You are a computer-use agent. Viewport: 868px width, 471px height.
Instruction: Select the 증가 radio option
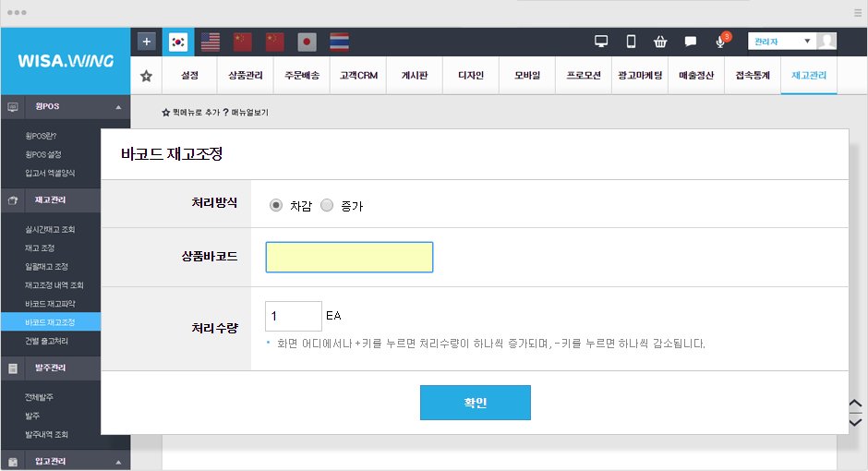coord(327,205)
